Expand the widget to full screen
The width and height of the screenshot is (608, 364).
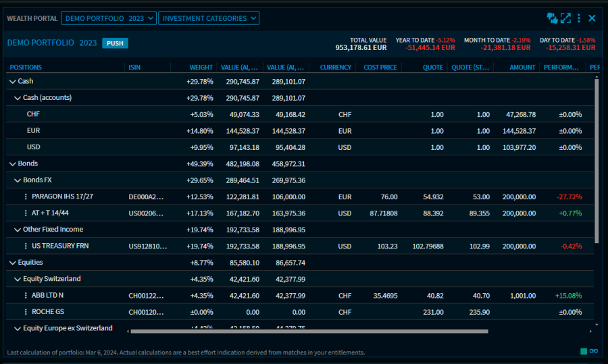565,18
